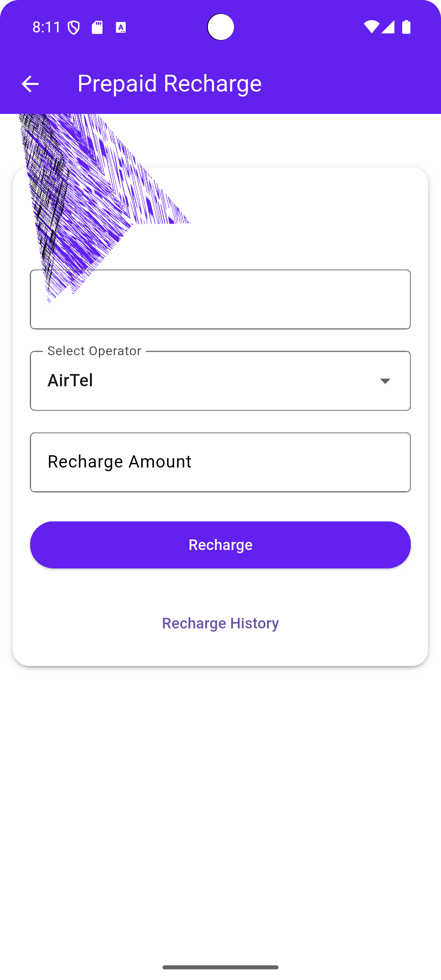This screenshot has width=441, height=980.
Task: Tap the empty area below the recharge card
Action: 220,796
